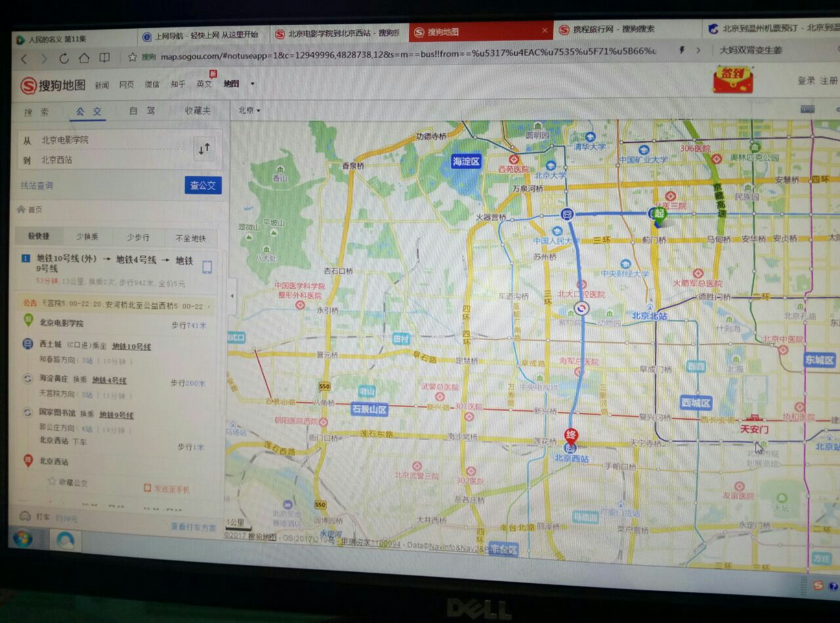Bookmark page with the star icon
Image resolution: width=840 pixels, height=623 pixels.
[133, 56]
